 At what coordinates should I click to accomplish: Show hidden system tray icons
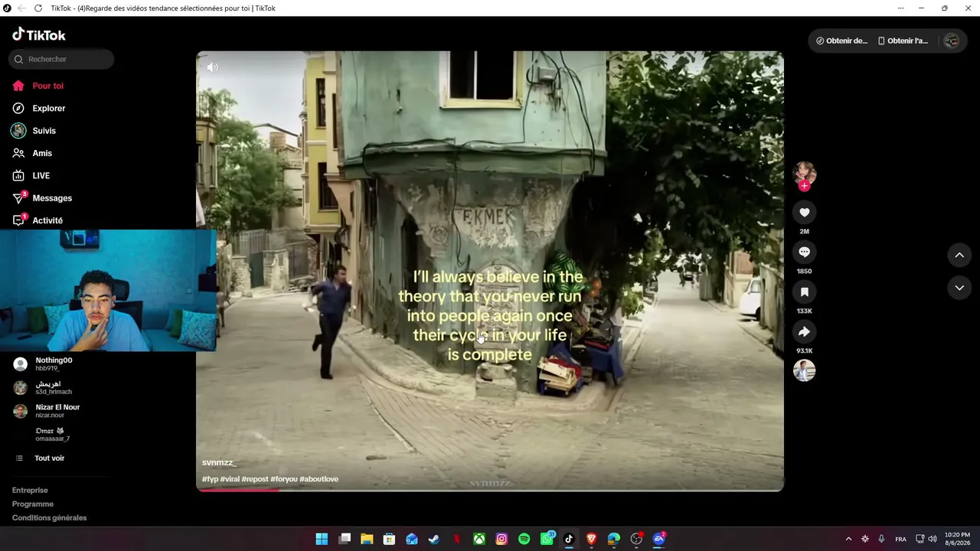pos(848,539)
